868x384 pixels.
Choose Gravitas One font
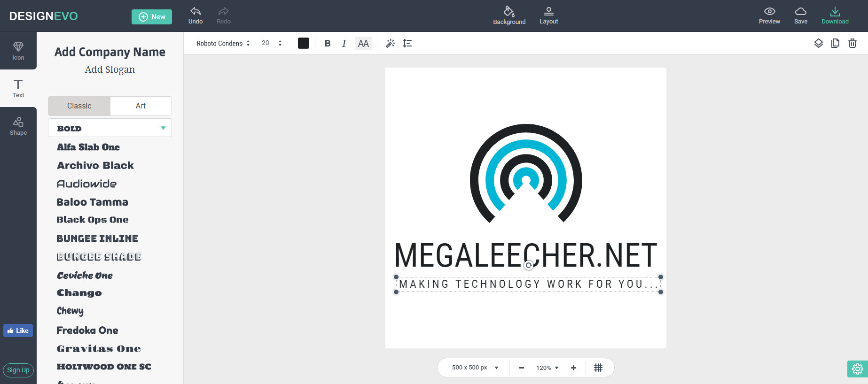pyautogui.click(x=99, y=348)
